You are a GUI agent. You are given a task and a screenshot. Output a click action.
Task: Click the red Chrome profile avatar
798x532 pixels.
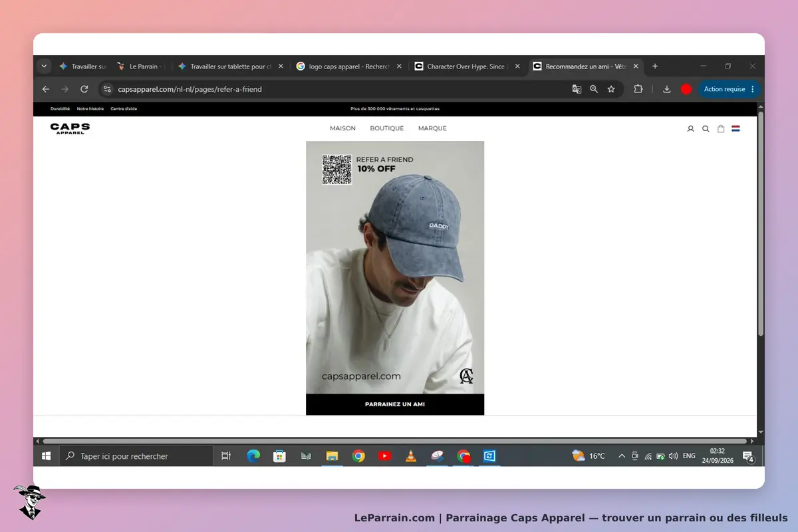coord(686,89)
